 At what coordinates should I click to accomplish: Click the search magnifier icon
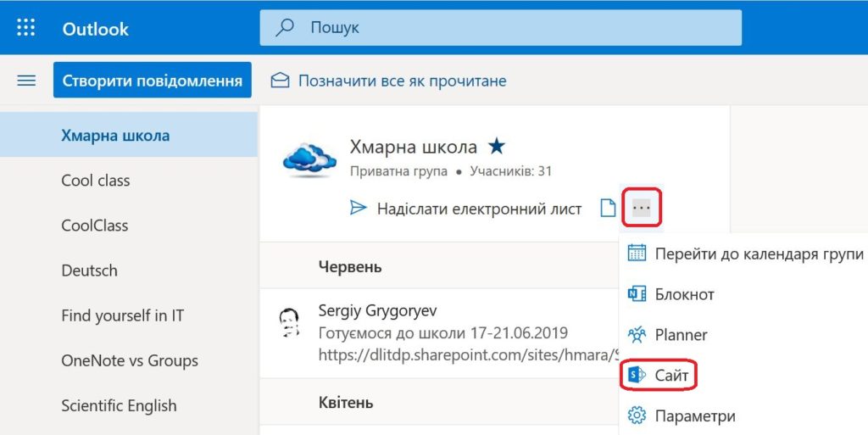(285, 27)
